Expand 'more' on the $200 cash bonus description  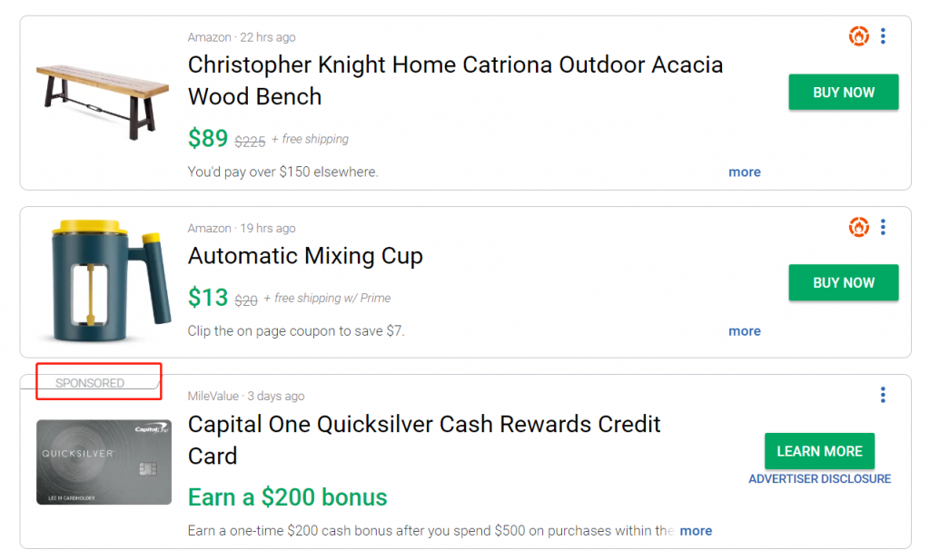click(x=696, y=530)
